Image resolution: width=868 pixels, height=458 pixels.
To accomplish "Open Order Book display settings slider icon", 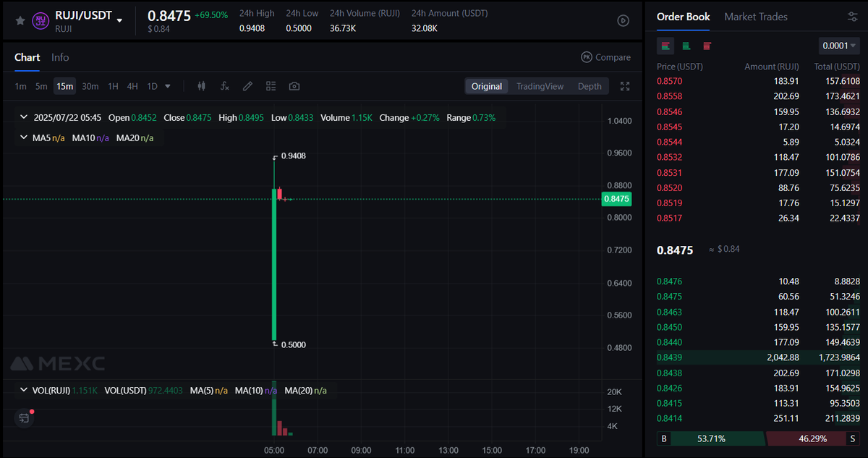I will [x=852, y=16].
